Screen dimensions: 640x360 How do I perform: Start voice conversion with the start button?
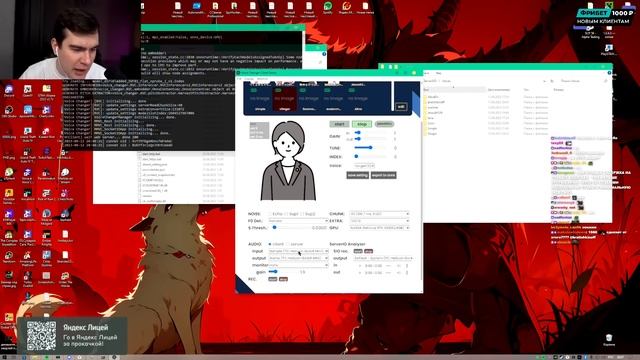pos(339,124)
